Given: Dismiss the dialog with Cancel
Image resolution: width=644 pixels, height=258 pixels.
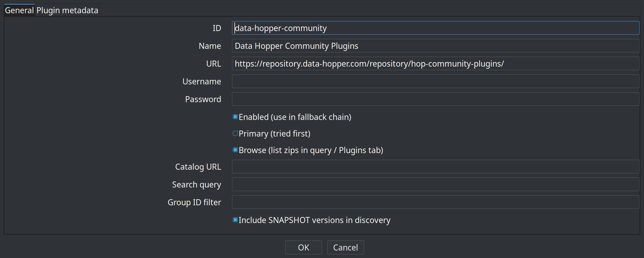Looking at the screenshot, I should [x=345, y=247].
